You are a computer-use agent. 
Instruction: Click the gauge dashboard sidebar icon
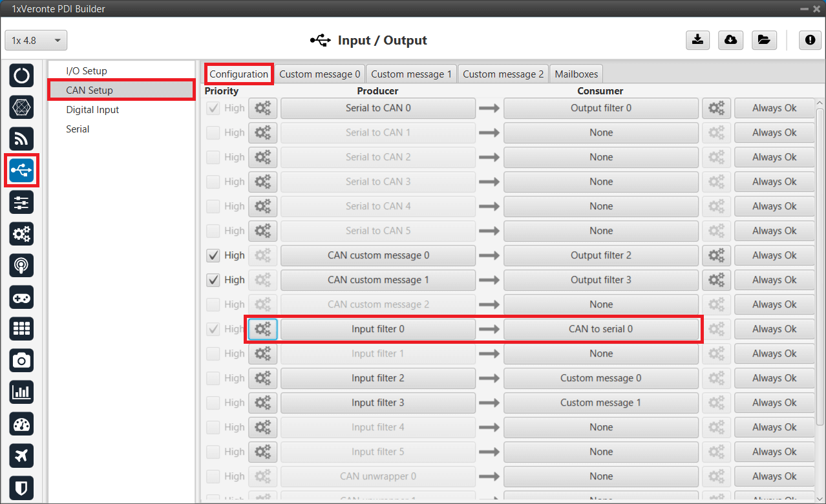click(x=21, y=424)
